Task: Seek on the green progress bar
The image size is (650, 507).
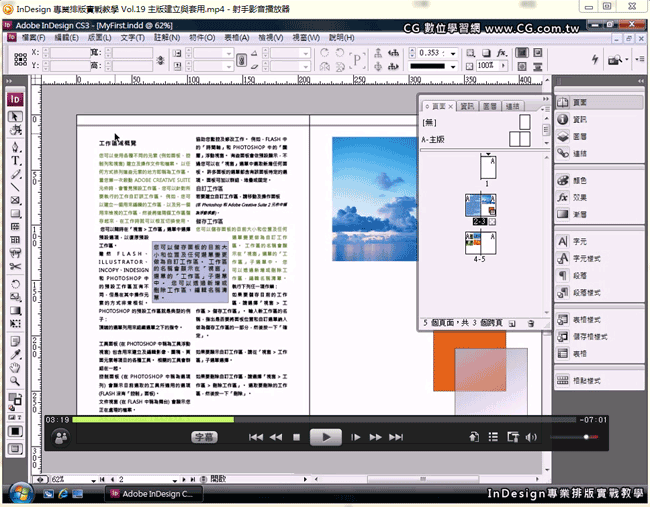Action: click(153, 420)
